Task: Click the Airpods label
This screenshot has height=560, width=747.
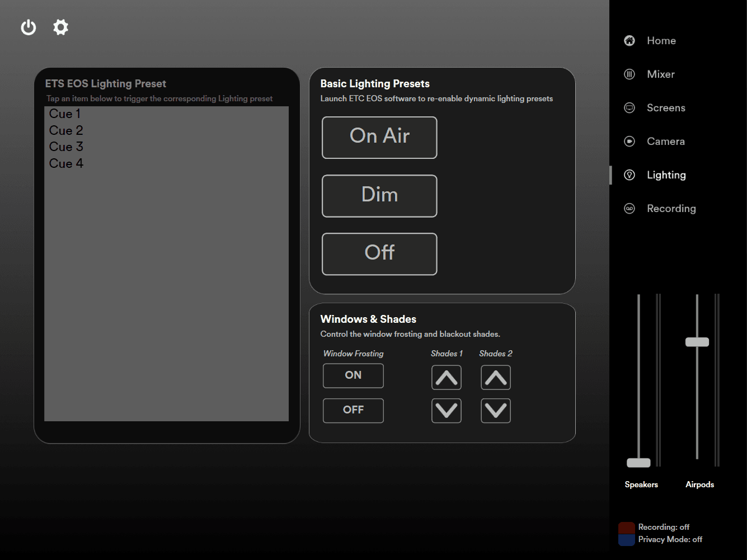Action: [700, 484]
